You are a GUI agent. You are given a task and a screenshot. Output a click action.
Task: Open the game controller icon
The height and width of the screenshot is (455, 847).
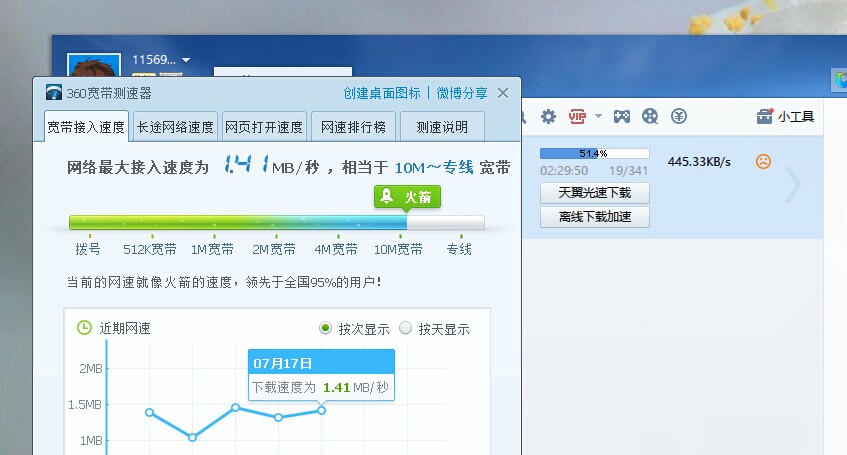point(622,116)
